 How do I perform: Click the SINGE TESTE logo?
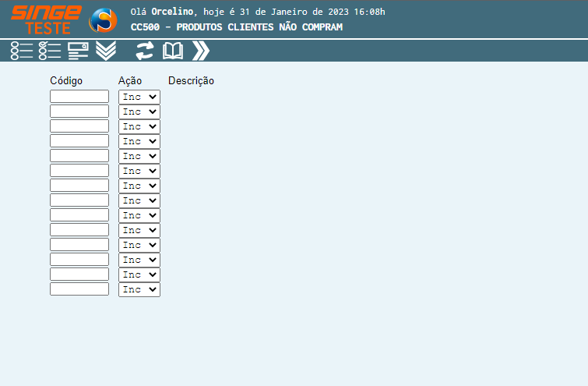[45, 19]
